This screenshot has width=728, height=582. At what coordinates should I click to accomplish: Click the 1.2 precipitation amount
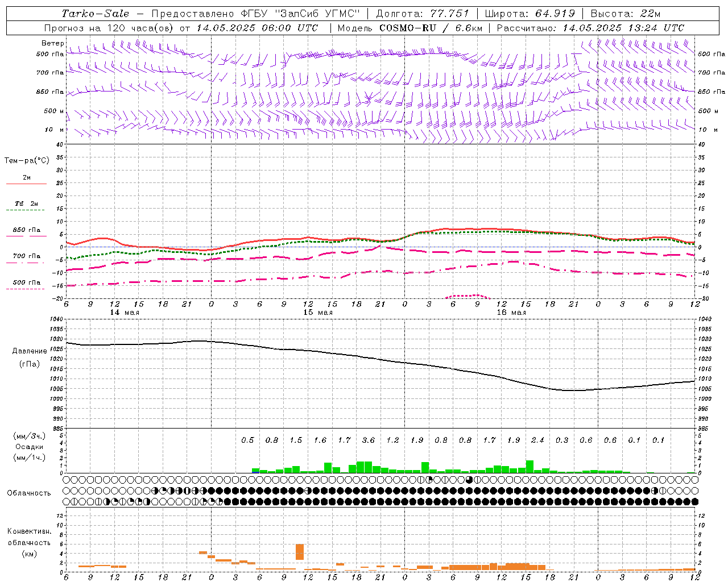[392, 440]
